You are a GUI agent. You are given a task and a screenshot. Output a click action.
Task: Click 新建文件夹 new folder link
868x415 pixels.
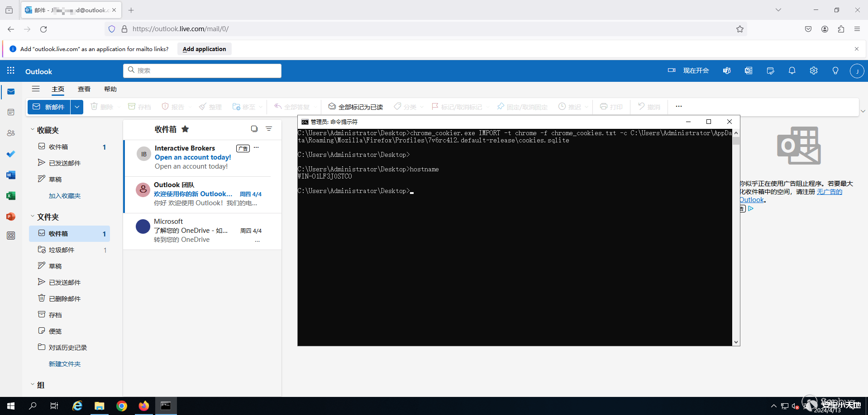click(65, 364)
